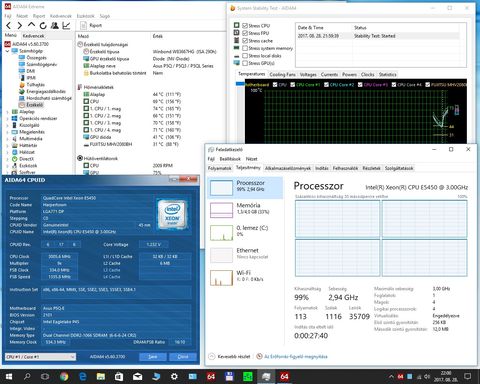Go forward in AIDA64 toolbar
Image resolution: width=480 pixels, height=384 pixels.
(20, 25)
